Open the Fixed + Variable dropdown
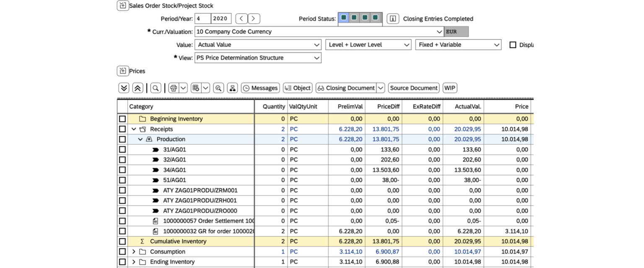This screenshot has width=644, height=268. 496,45
